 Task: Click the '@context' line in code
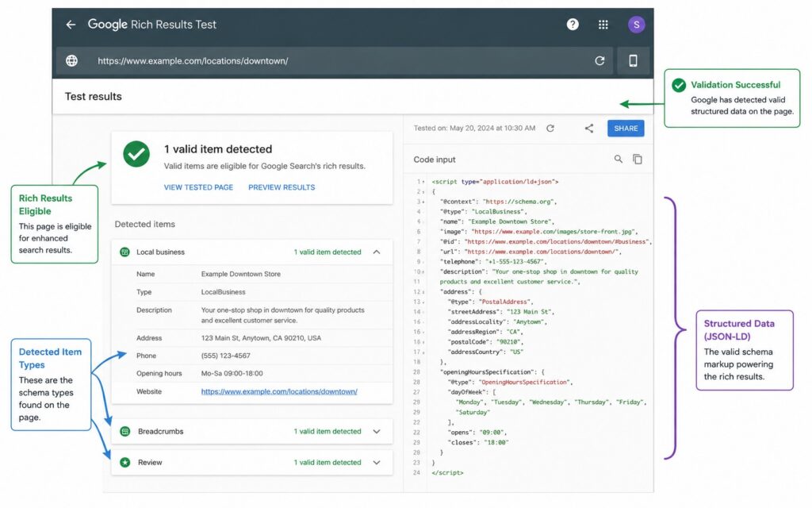[x=498, y=202]
